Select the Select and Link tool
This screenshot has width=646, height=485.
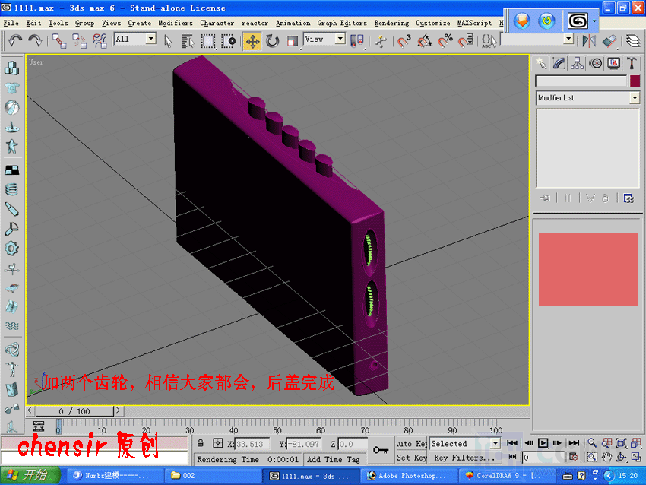click(59, 41)
